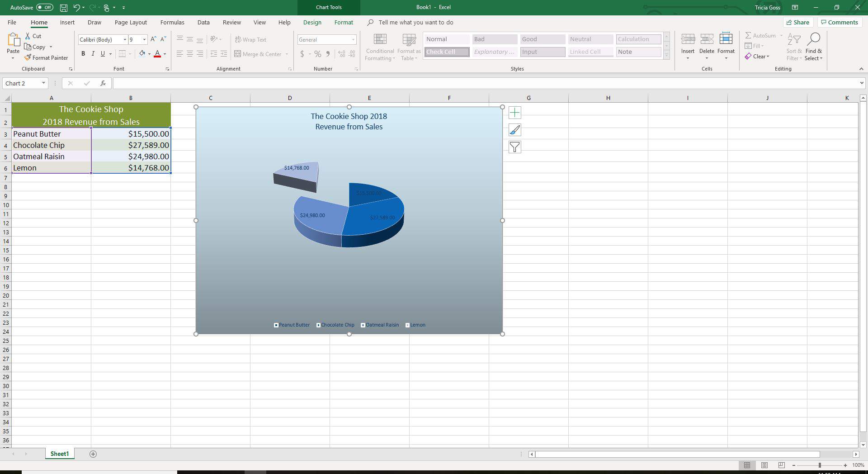Expand Merge & Center dropdown arrow
This screenshot has width=868, height=474.
pos(287,54)
